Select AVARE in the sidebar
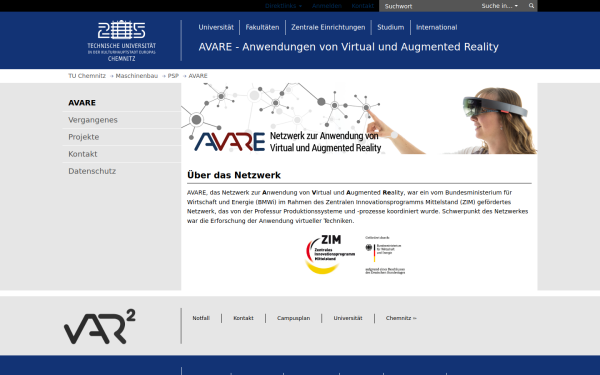 click(x=122, y=103)
